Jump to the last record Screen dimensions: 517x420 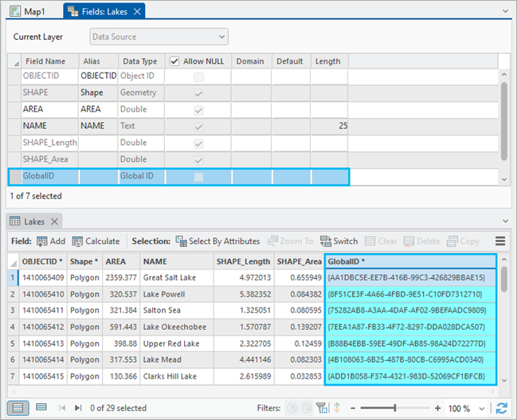click(78, 408)
